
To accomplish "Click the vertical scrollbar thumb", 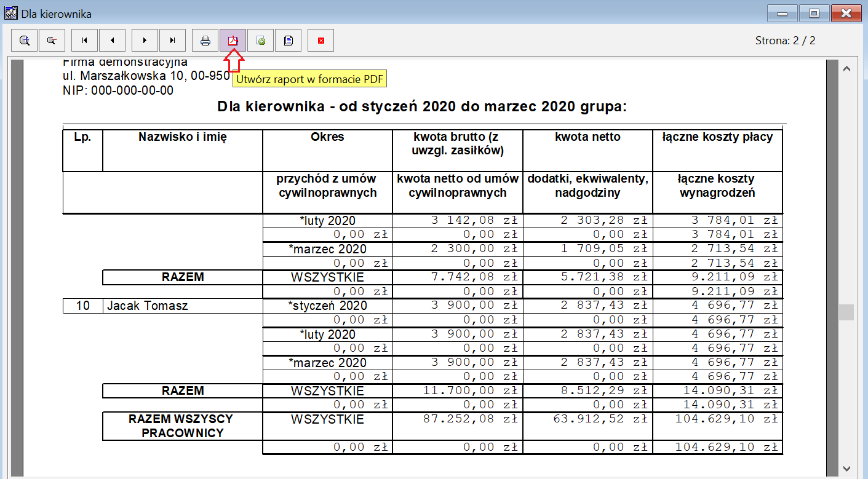I will [x=846, y=312].
